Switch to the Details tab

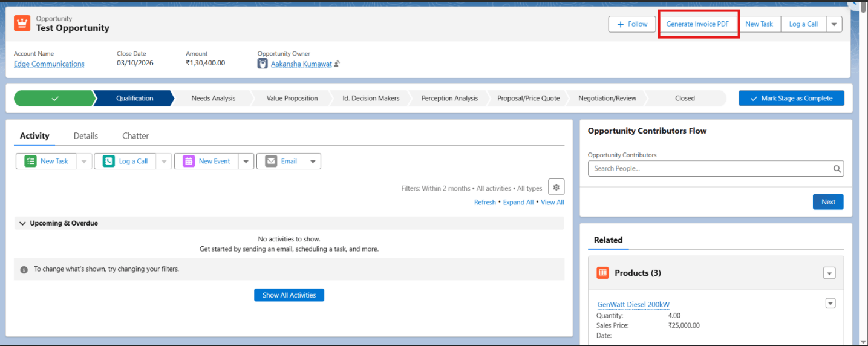86,136
